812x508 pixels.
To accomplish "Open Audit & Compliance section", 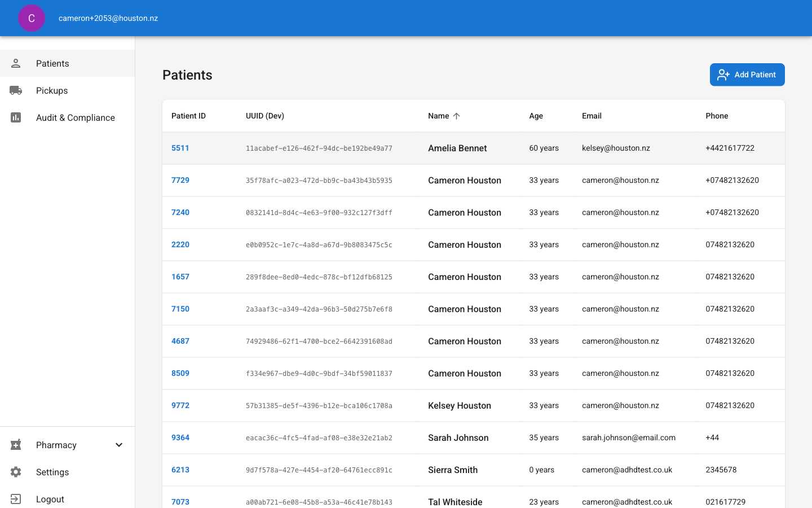I will (x=68, y=117).
